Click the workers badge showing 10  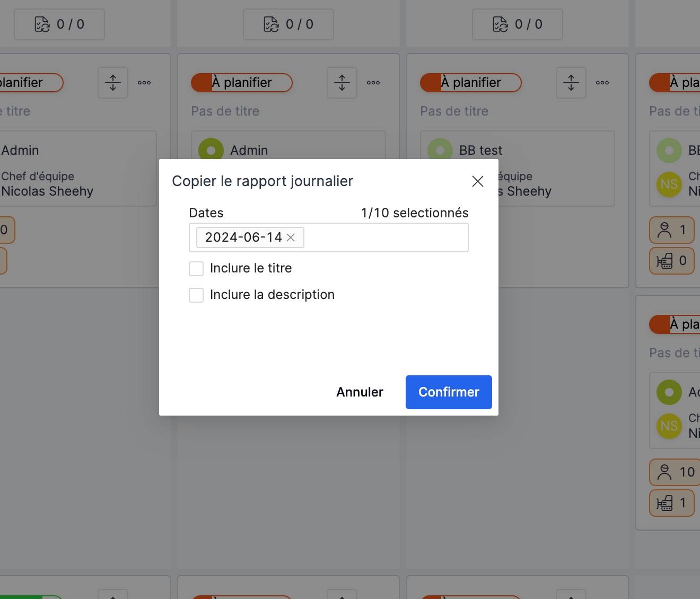click(x=672, y=472)
